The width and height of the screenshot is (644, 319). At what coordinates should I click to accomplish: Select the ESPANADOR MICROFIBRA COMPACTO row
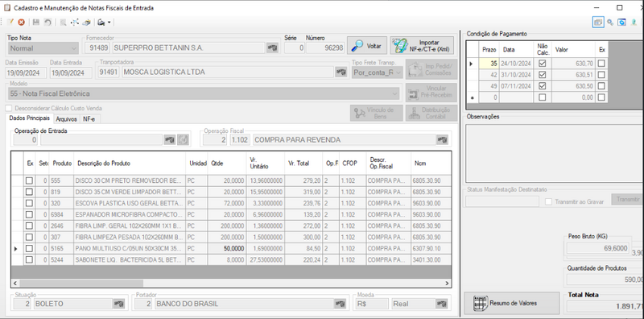point(231,214)
